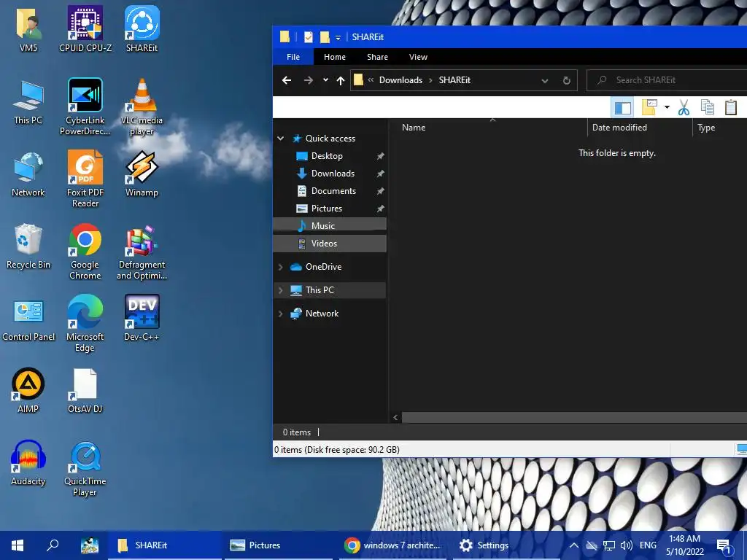Open the VM5 user folder icon
This screenshot has height=560, width=747.
28,29
